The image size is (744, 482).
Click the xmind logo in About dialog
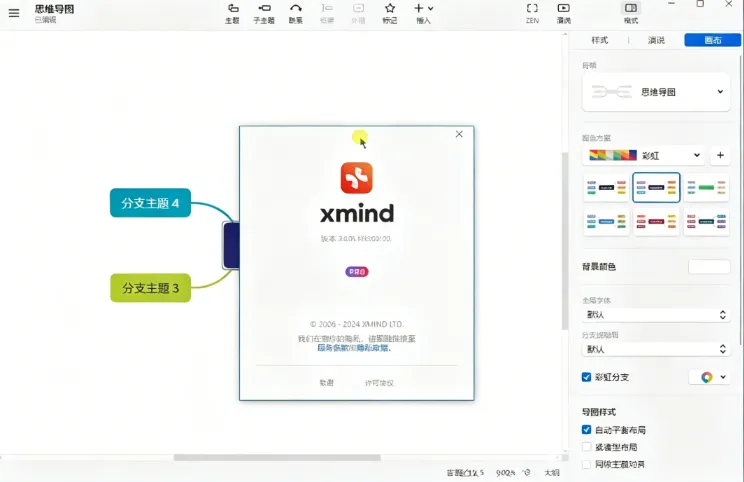pyautogui.click(x=356, y=178)
